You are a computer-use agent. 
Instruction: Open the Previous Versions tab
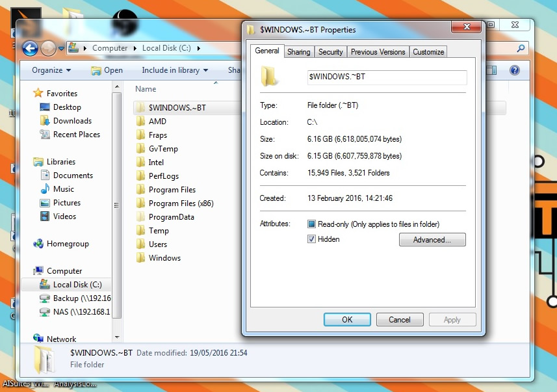378,52
